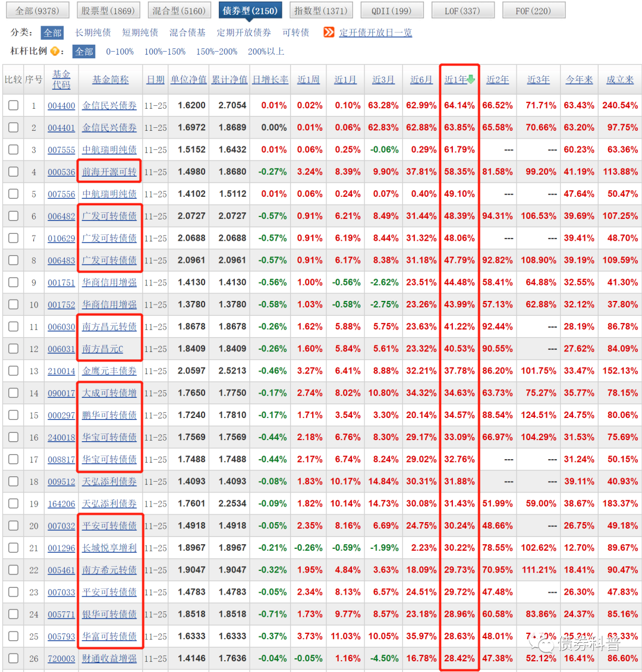Open fund code link 010629
Screen dimensions: 642x672
[61, 238]
